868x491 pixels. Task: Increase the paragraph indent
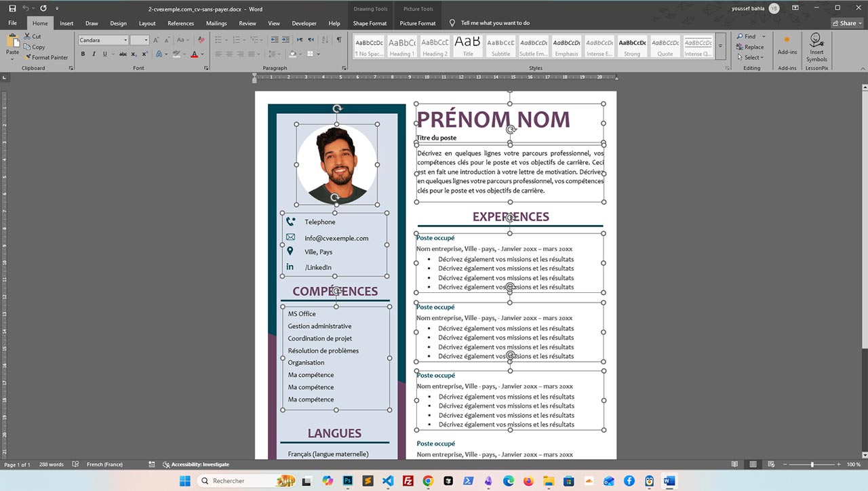[x=286, y=40]
